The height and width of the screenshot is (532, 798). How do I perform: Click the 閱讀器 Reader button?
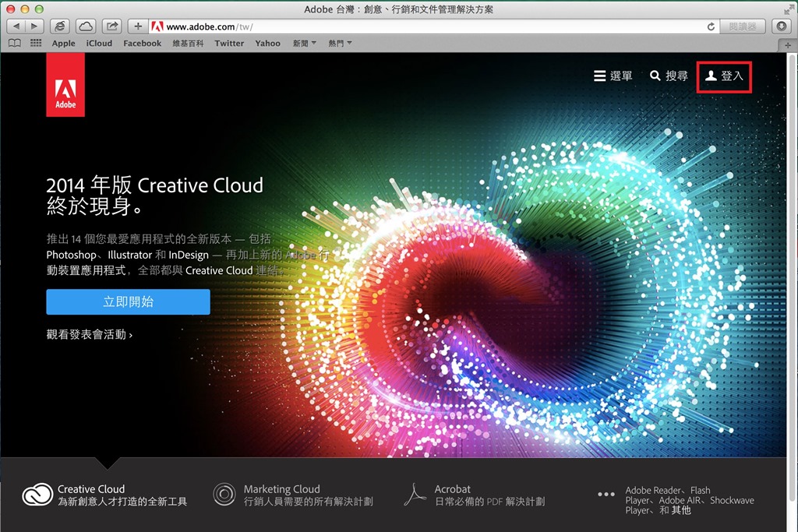(x=743, y=26)
